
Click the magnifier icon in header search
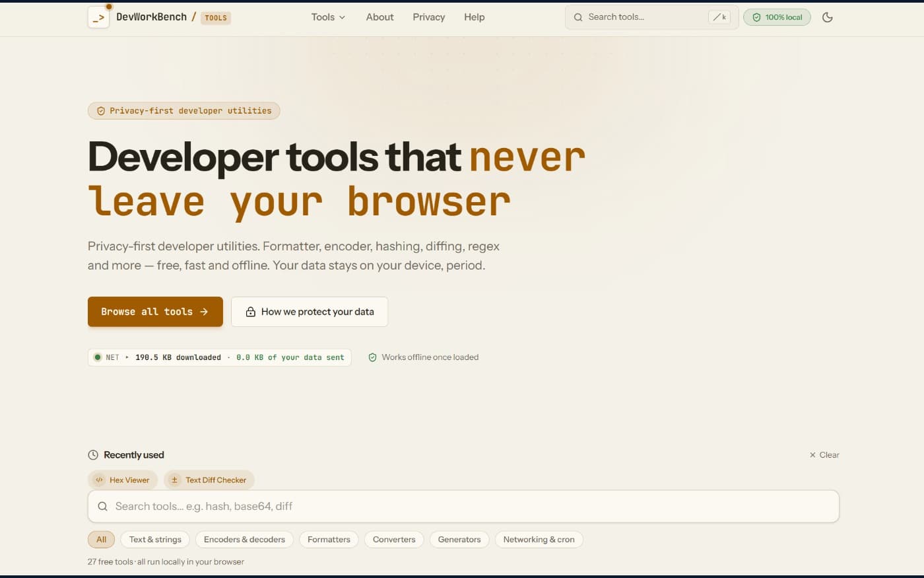coord(578,17)
